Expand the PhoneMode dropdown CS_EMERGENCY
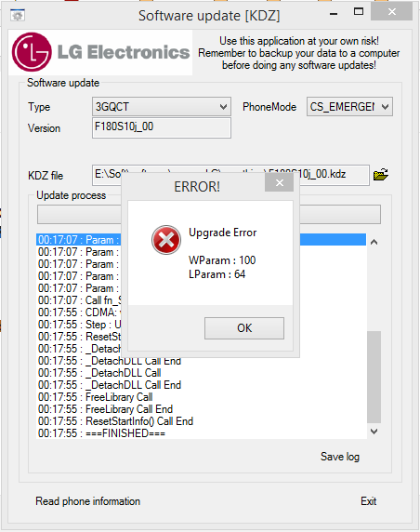This screenshot has width=420, height=532. [x=349, y=107]
